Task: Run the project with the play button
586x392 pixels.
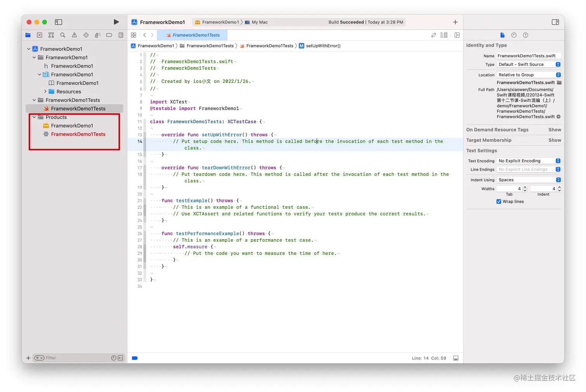Action: [116, 22]
